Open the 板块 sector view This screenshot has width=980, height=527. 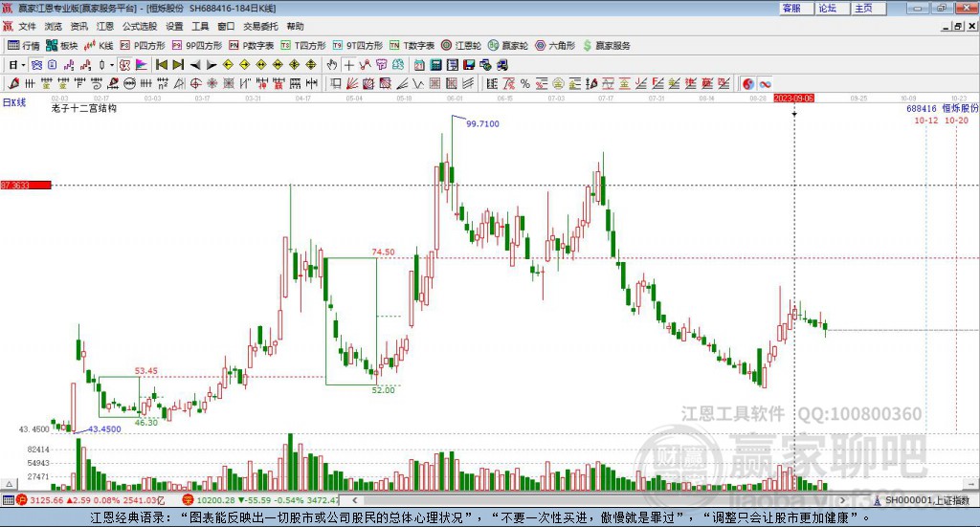pyautogui.click(x=61, y=46)
